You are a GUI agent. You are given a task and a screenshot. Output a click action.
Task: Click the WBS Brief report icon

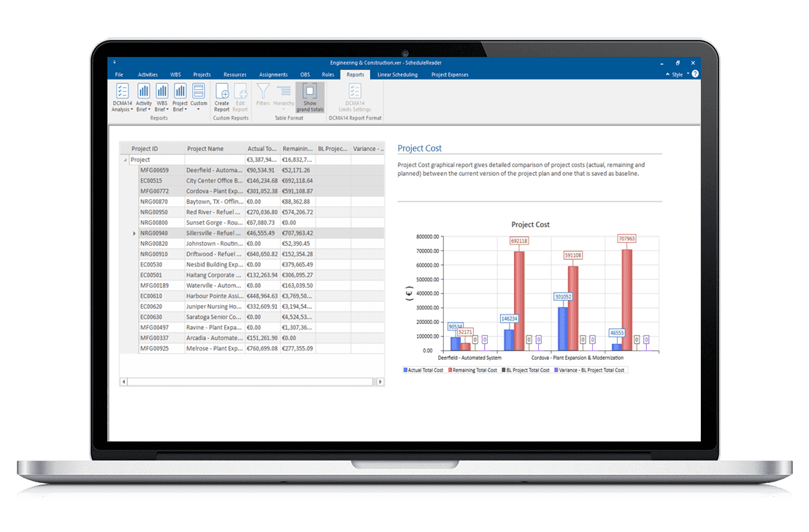[x=161, y=97]
